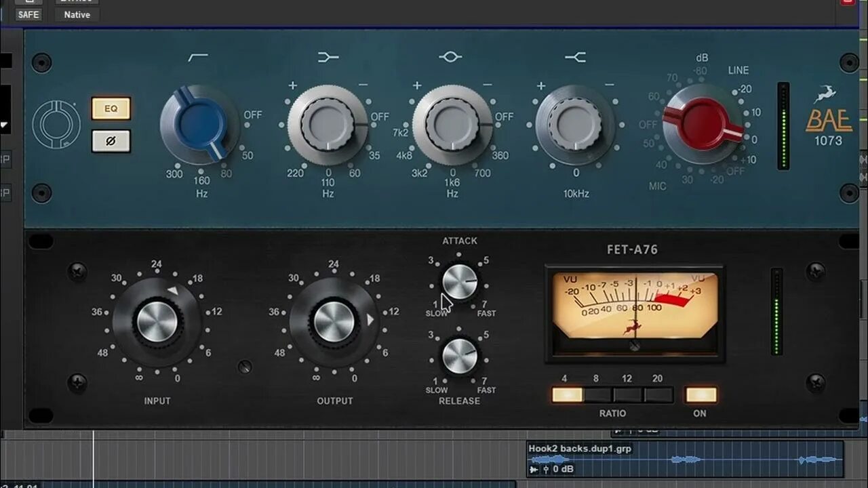
Task: Click the 220 label of low shelf knob
Action: (x=295, y=174)
